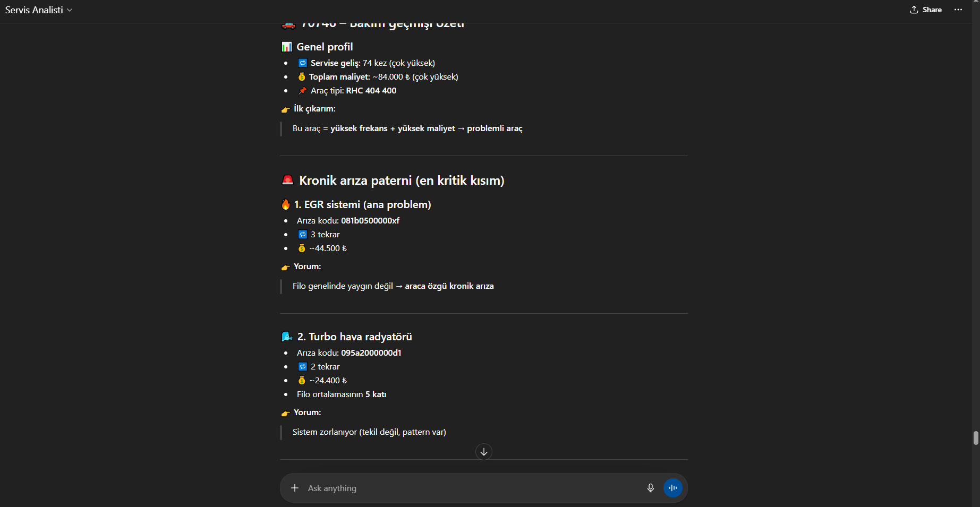Click fault code 081b0500000xf
Image resolution: width=980 pixels, height=507 pixels.
point(370,221)
